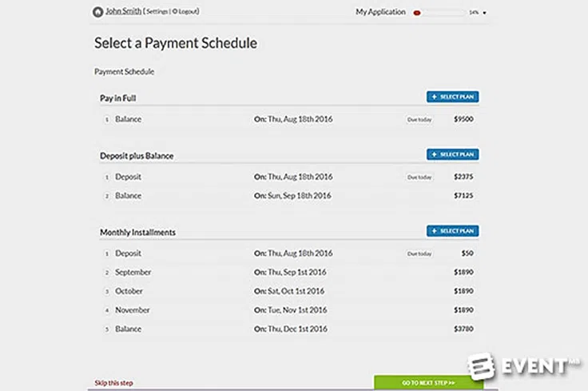
Task: Click Skip this step link
Action: [113, 383]
